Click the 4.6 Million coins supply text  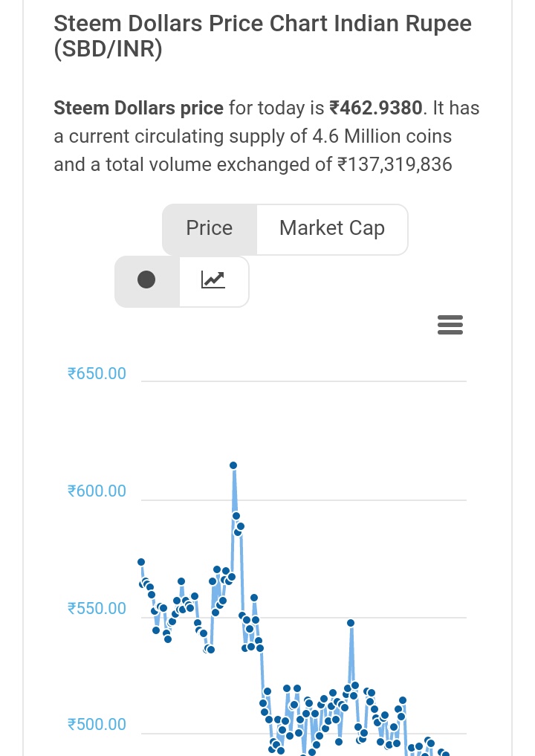click(382, 137)
